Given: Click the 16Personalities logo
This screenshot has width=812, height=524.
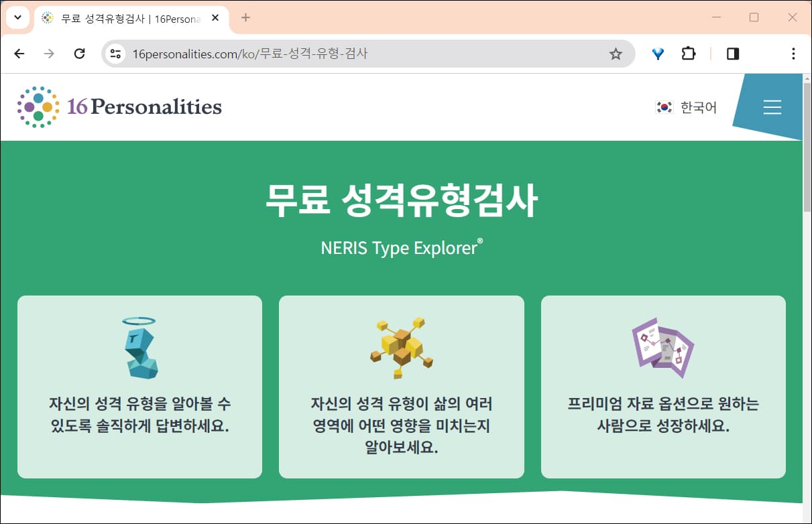Looking at the screenshot, I should pyautogui.click(x=118, y=106).
